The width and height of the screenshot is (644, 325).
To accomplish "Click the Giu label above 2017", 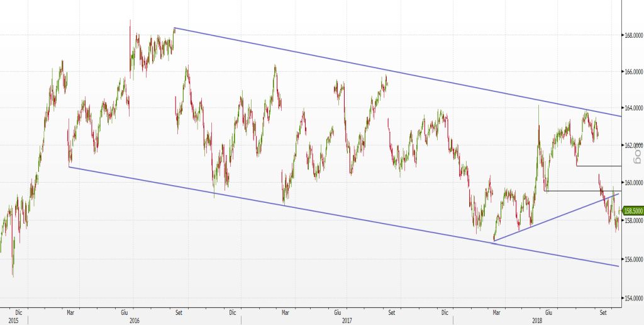I will [337, 312].
